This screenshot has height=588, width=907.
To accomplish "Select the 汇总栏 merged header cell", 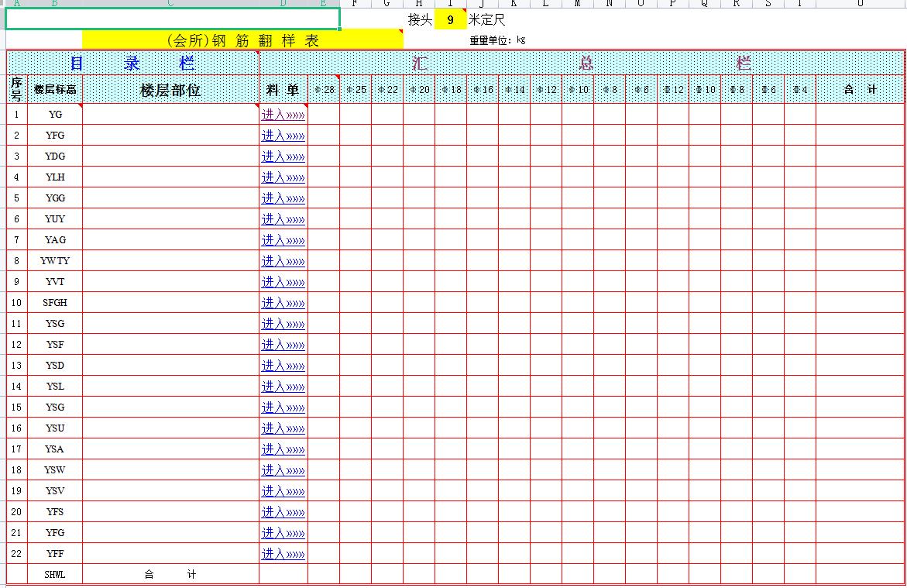I will (581, 64).
